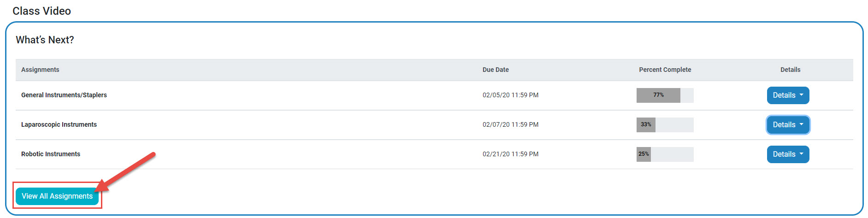Click the Details column header
Image resolution: width=868 pixels, height=218 pixels.
pyautogui.click(x=790, y=70)
